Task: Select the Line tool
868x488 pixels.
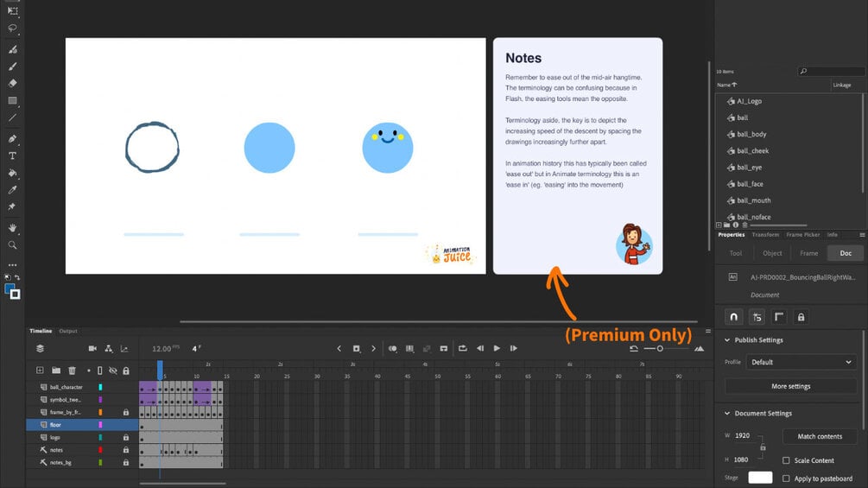Action: click(12, 117)
